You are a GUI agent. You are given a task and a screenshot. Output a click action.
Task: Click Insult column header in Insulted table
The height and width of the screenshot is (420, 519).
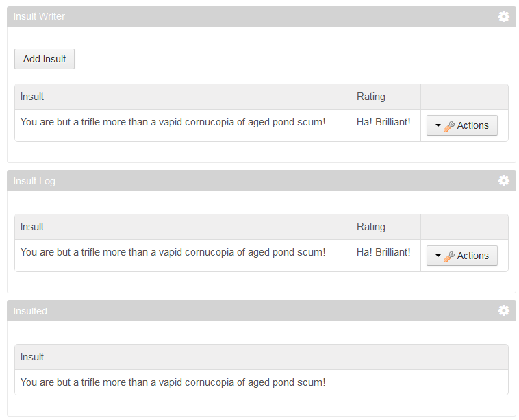click(x=31, y=357)
